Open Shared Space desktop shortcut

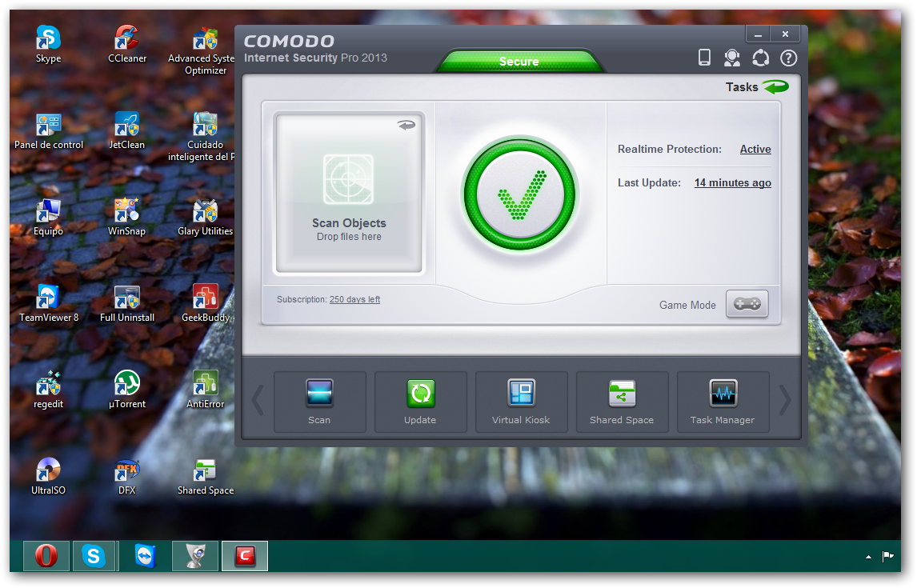pyautogui.click(x=205, y=477)
